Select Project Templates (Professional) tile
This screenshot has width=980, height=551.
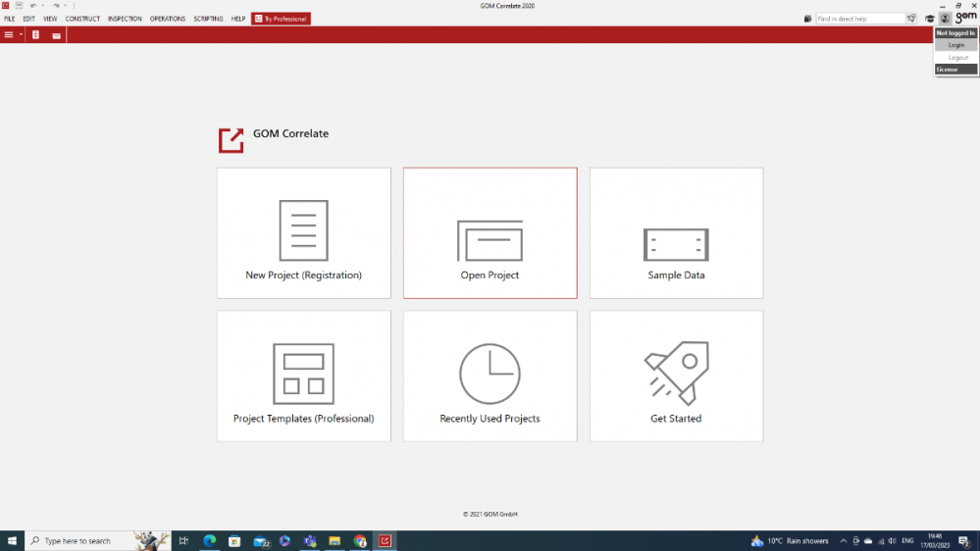tap(303, 376)
